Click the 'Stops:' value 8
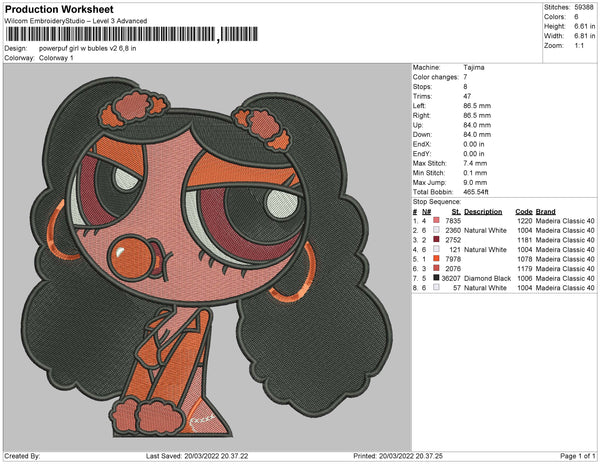Viewport: 600px width, 464px height. click(x=465, y=86)
